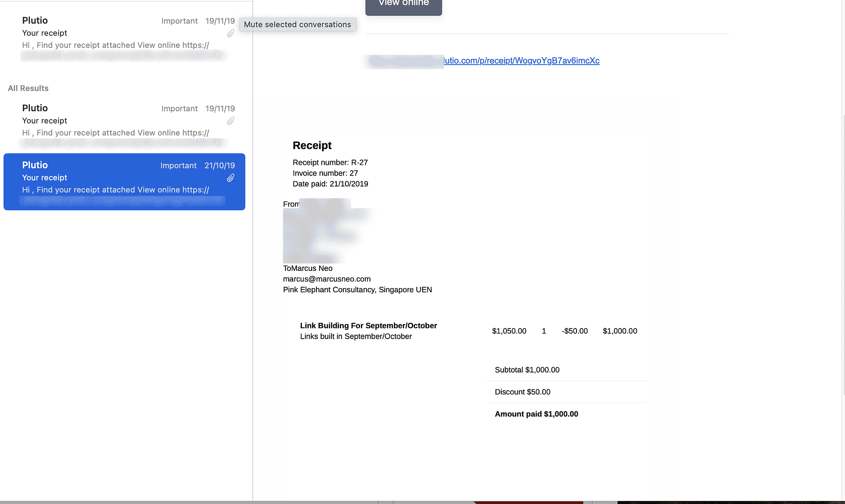The width and height of the screenshot is (845, 504).
Task: Open the plutio.com receipt link
Action: coord(522,61)
